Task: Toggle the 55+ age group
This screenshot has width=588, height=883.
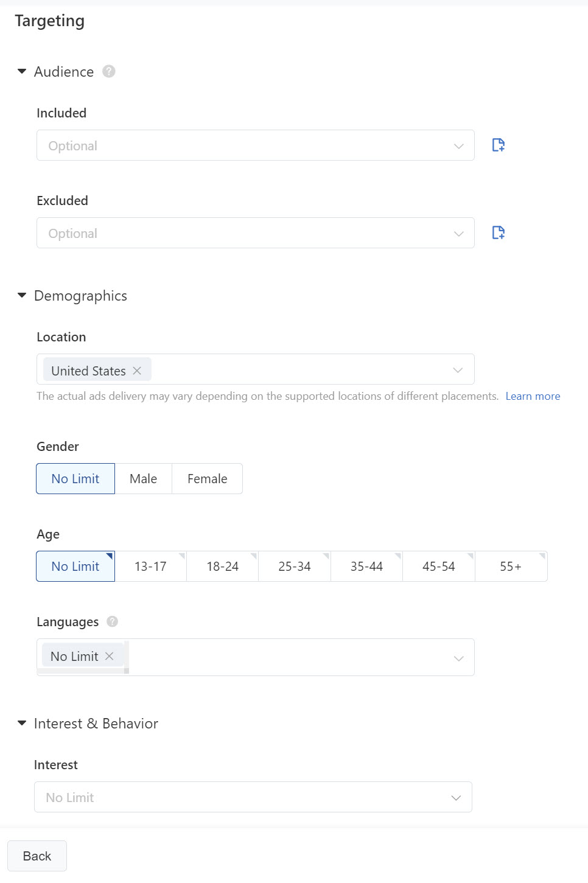Action: pyautogui.click(x=511, y=567)
